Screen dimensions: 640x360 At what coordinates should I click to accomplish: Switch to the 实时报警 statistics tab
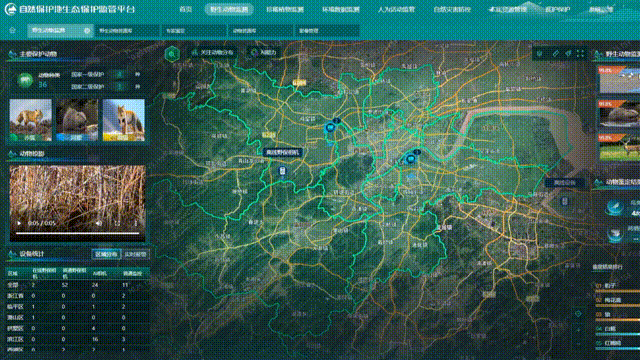135,254
